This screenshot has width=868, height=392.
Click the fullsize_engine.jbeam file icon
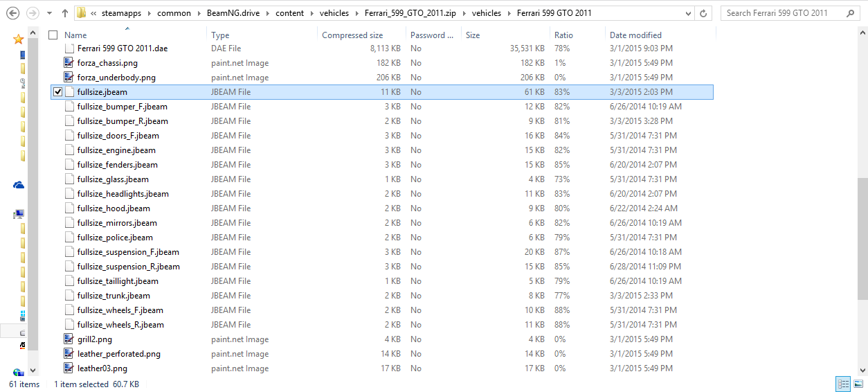click(69, 150)
